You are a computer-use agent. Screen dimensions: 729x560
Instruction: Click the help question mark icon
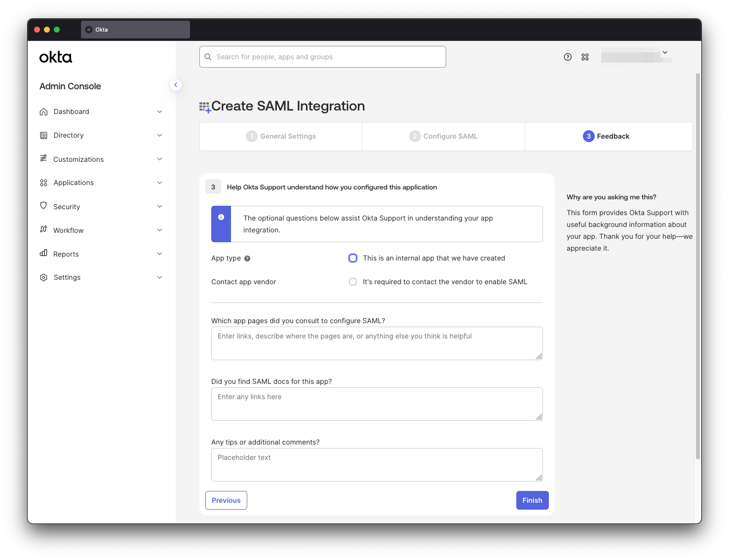pos(567,57)
